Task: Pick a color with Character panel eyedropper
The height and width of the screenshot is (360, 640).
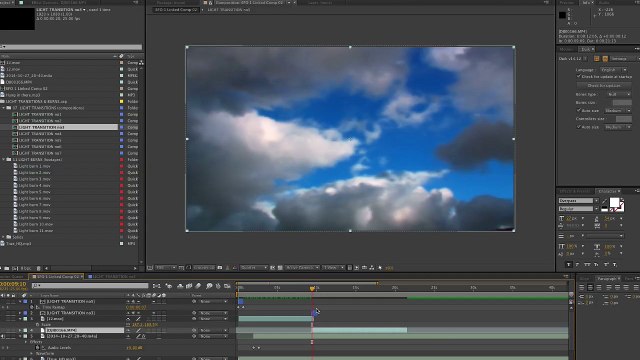Action: (604, 201)
